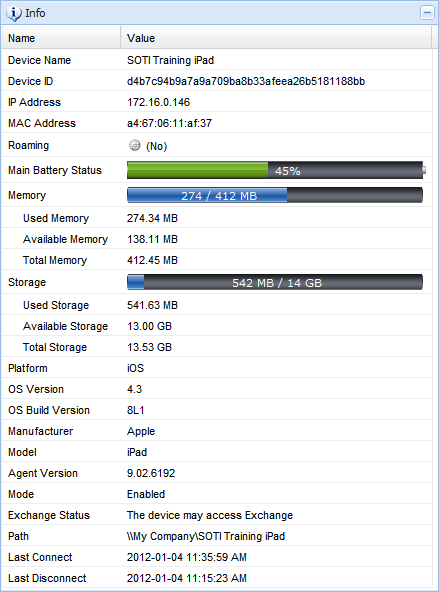The width and height of the screenshot is (439, 592).
Task: Click the Info panel icon
Action: pos(14,13)
